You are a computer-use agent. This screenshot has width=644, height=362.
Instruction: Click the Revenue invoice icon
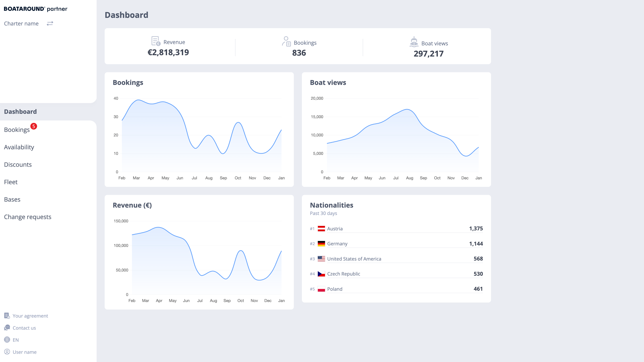[156, 41]
